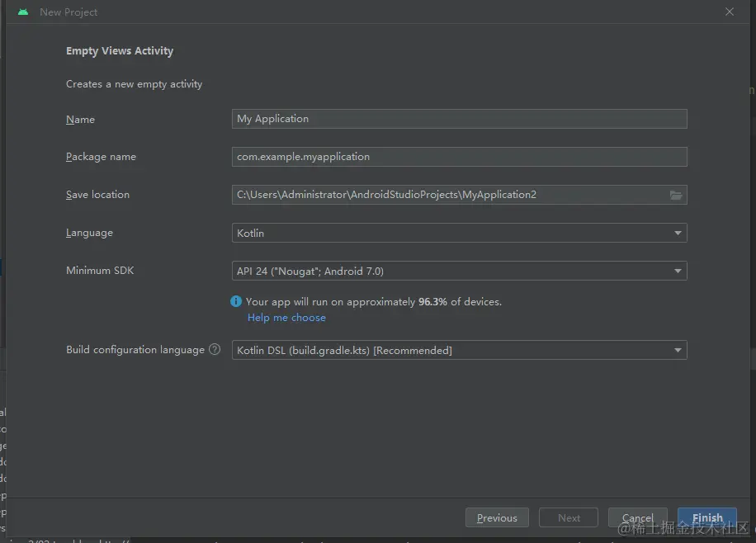The height and width of the screenshot is (543, 756).
Task: Click the 'Package name' label
Action: pyautogui.click(x=101, y=157)
